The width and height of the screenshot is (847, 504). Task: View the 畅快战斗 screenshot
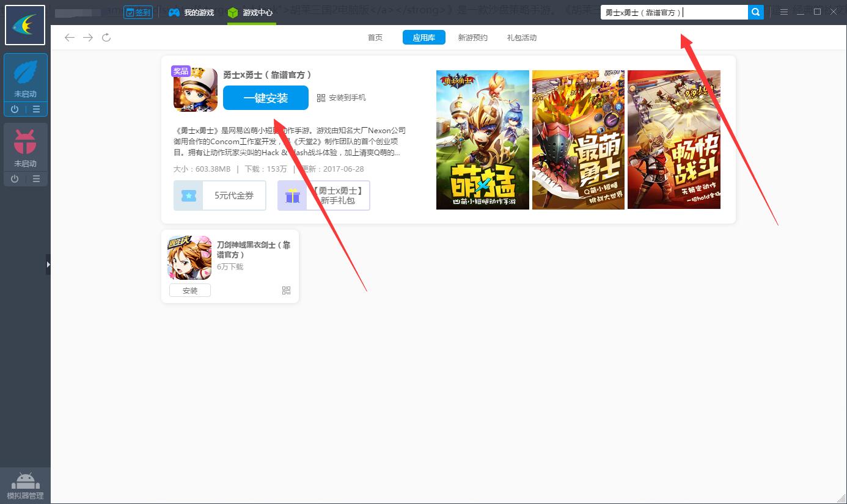pyautogui.click(x=674, y=140)
